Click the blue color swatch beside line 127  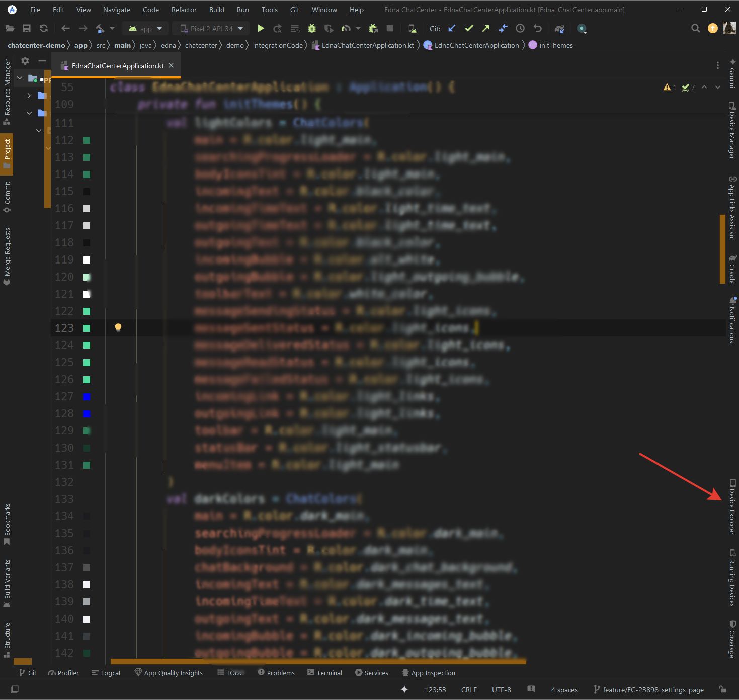(x=87, y=396)
